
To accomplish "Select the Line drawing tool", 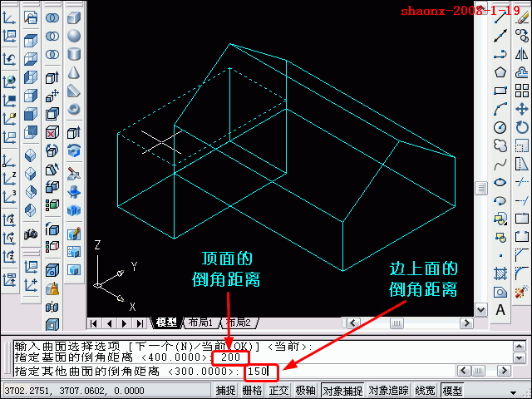I will coord(500,18).
